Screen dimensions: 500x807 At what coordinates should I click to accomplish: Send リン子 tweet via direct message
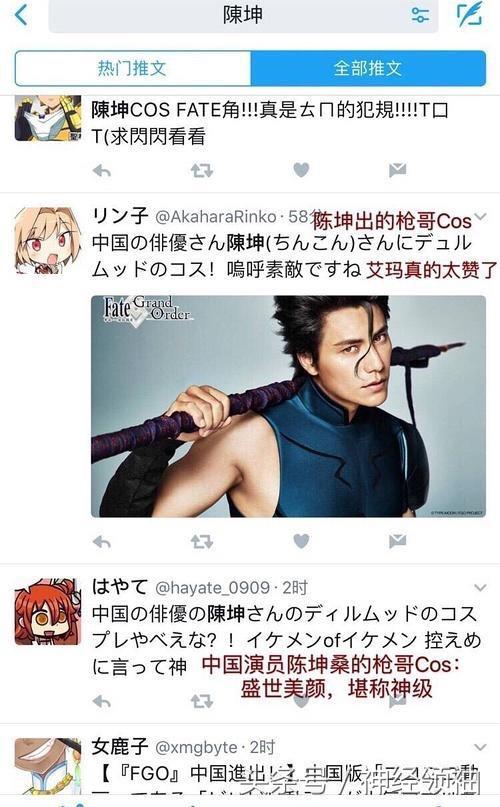pyautogui.click(x=398, y=541)
